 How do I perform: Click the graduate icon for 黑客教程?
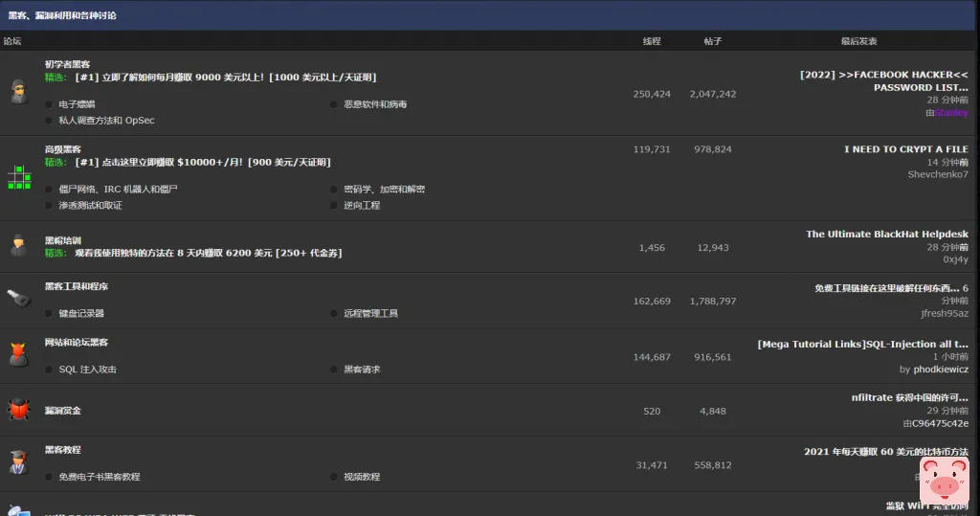pos(19,462)
